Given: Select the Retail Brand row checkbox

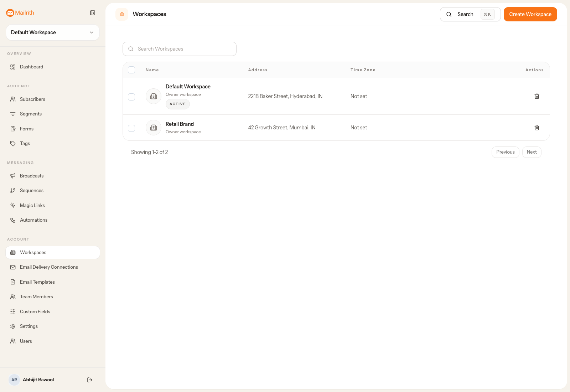Looking at the screenshot, I should (x=131, y=128).
